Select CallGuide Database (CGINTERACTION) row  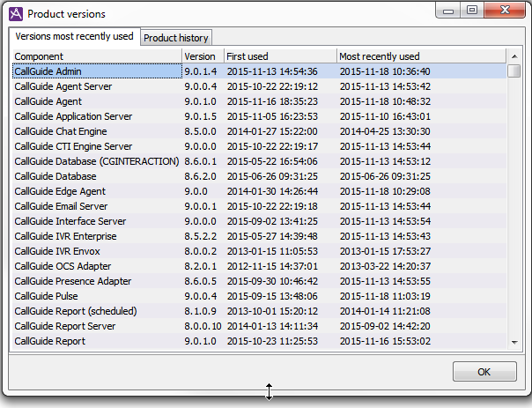(97, 161)
